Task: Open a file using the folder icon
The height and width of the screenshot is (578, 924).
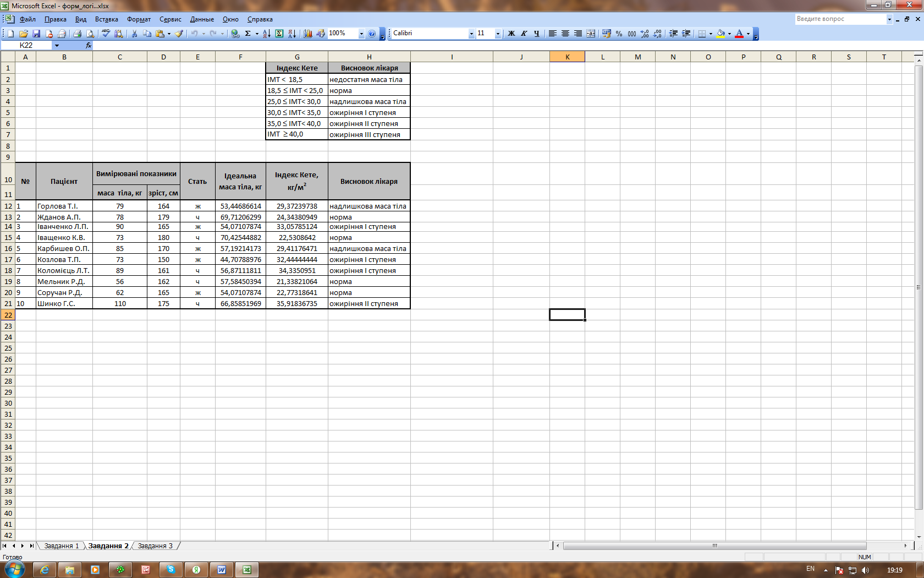Action: (24, 34)
